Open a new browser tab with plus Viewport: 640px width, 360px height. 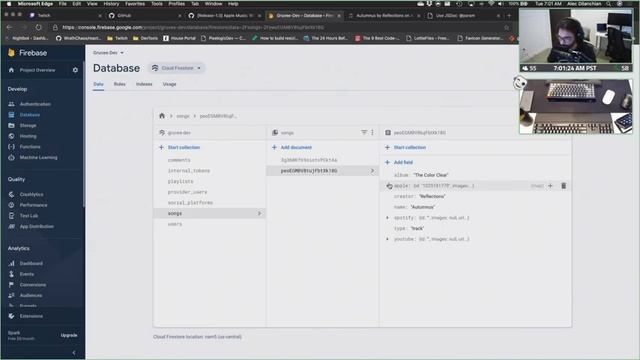tap(509, 16)
